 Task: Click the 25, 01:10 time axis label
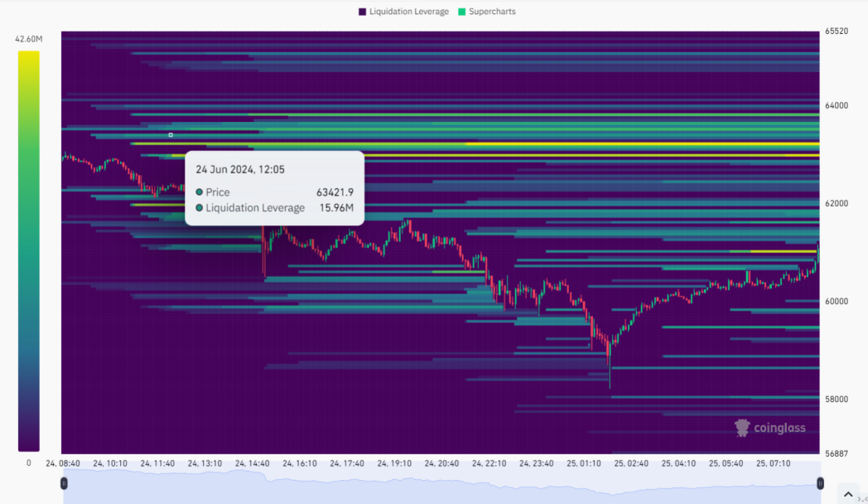coord(583,463)
